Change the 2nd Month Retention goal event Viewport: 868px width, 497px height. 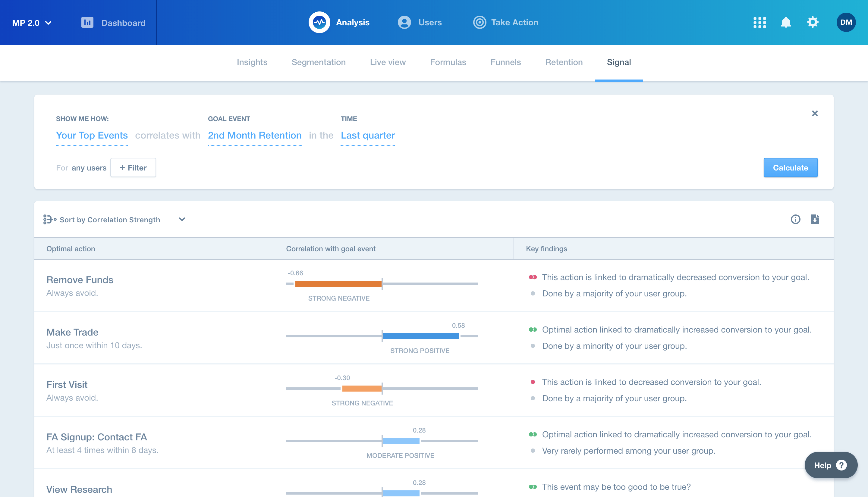254,136
